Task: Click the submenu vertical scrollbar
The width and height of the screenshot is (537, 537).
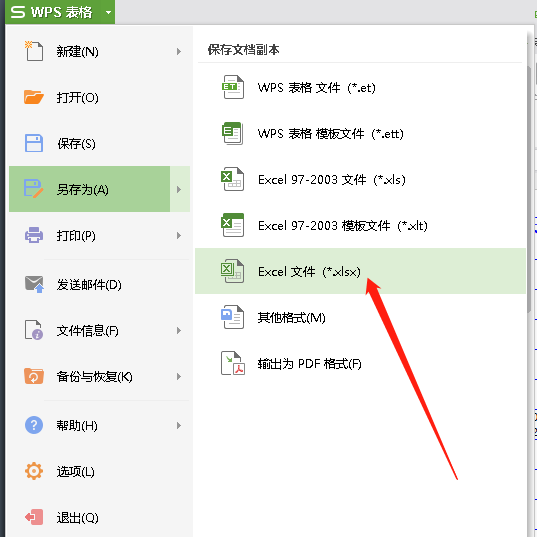Action: pyautogui.click(x=529, y=188)
